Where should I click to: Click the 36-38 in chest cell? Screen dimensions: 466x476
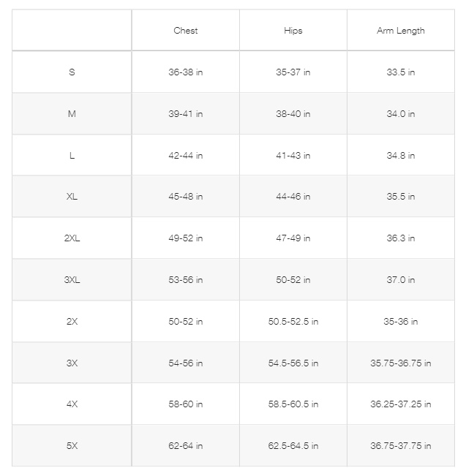coord(186,72)
